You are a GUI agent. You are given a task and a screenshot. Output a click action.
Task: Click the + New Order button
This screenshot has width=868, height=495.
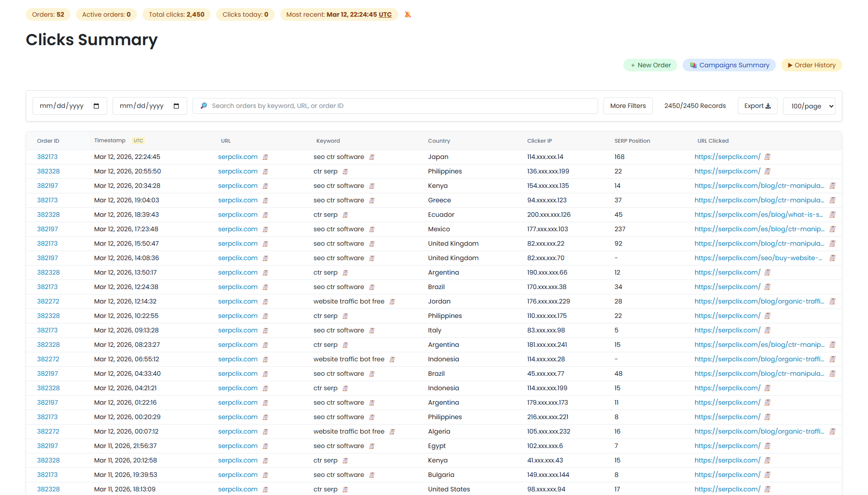tap(650, 65)
